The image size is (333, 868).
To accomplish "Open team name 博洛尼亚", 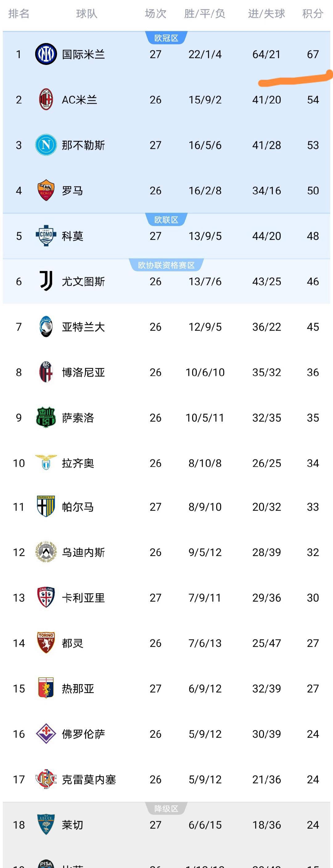I will [83, 372].
